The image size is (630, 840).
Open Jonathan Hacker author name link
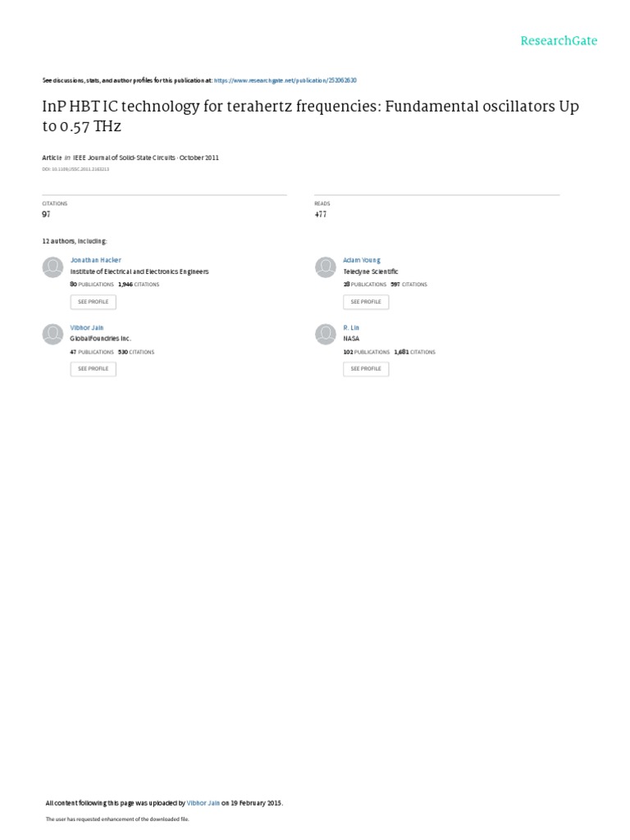pos(95,260)
